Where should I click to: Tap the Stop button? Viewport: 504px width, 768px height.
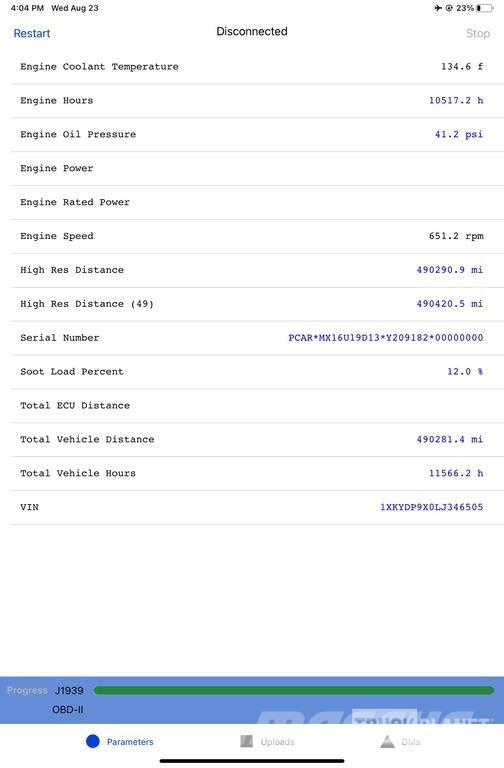point(478,33)
